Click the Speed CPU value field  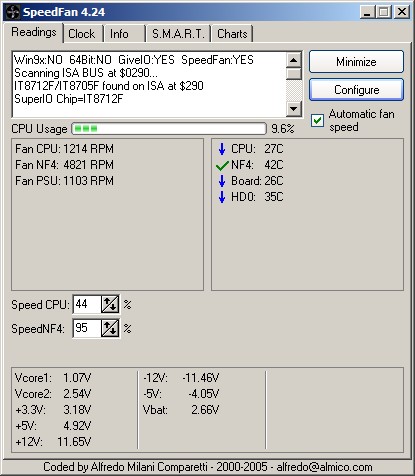87,304
